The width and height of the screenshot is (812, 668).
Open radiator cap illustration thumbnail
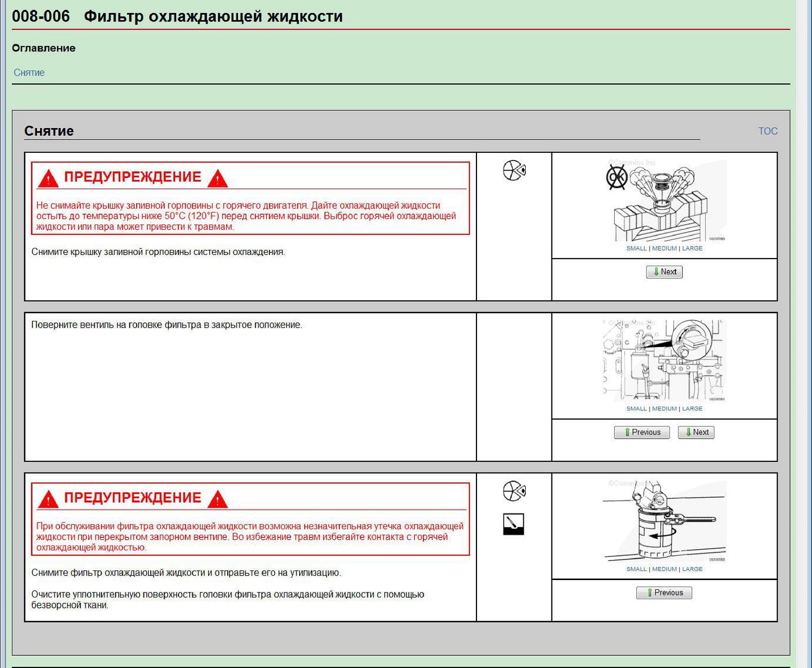click(x=665, y=201)
